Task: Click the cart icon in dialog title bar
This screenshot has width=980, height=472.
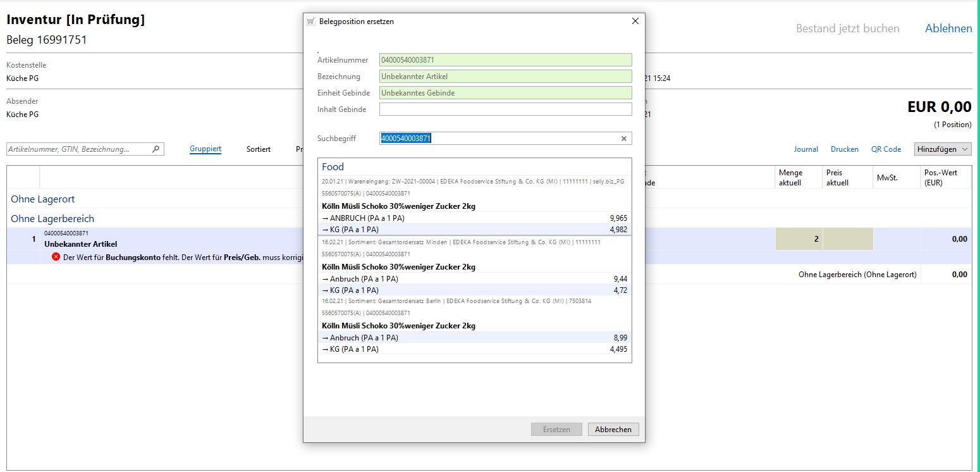Action: pyautogui.click(x=310, y=22)
